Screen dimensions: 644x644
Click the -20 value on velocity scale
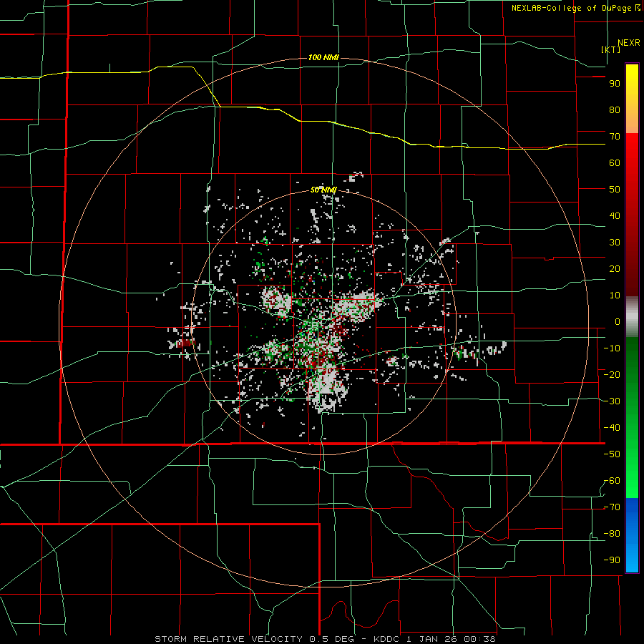coord(612,374)
